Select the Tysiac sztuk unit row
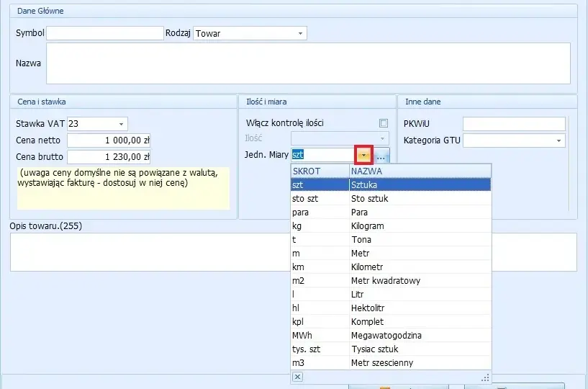 (x=391, y=349)
